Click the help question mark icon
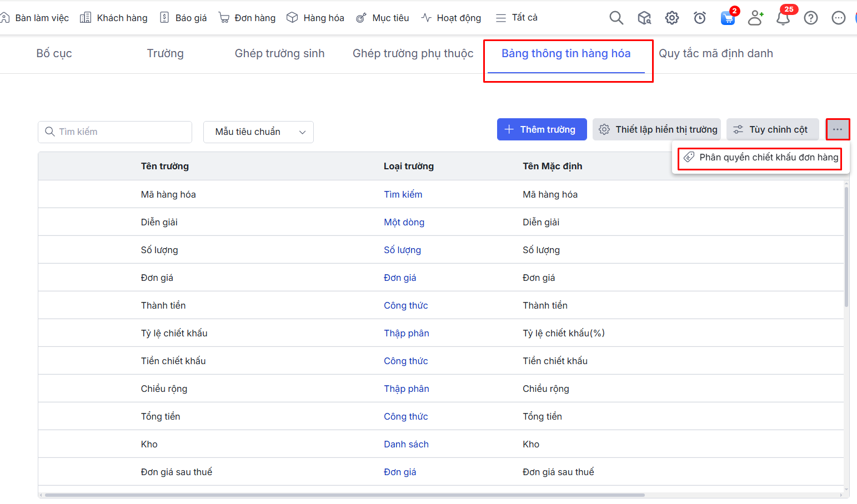 pyautogui.click(x=811, y=18)
